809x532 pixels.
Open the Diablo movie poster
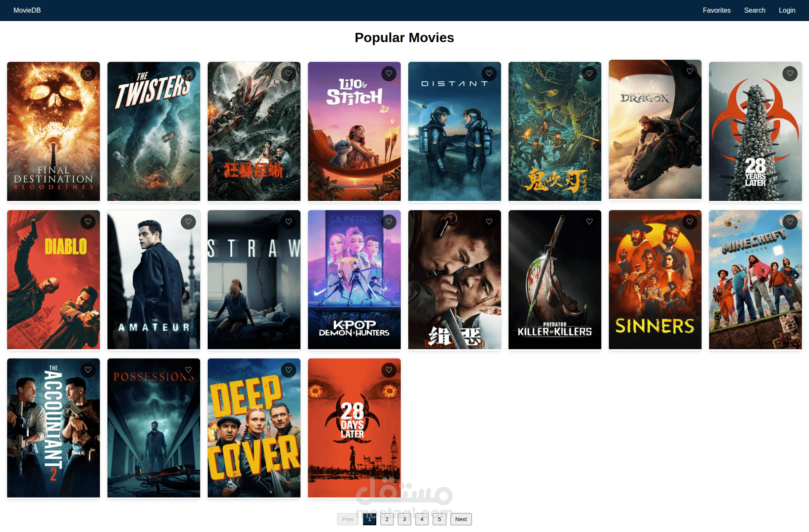click(x=54, y=280)
